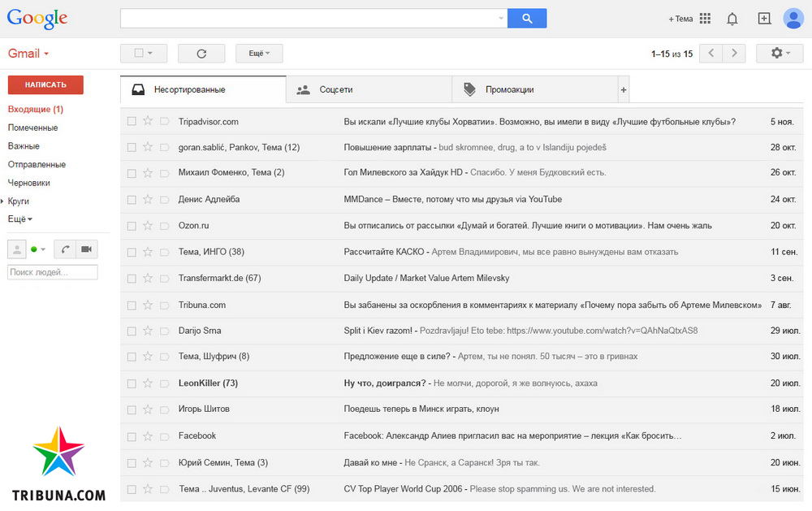This screenshot has height=511, width=812.
Task: Click the Поиск людей search field
Action: [52, 272]
